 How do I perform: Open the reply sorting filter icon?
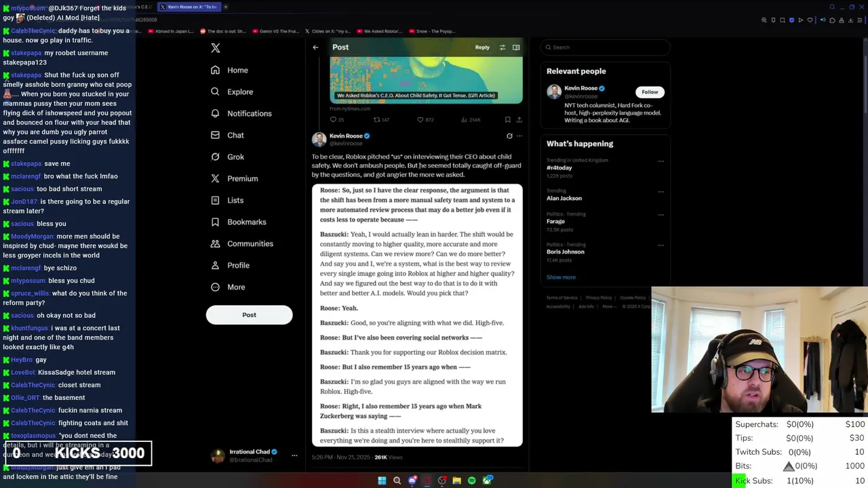[502, 47]
